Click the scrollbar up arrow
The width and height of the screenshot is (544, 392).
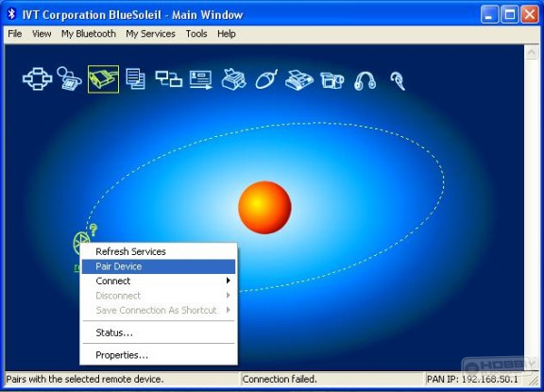[x=532, y=52]
